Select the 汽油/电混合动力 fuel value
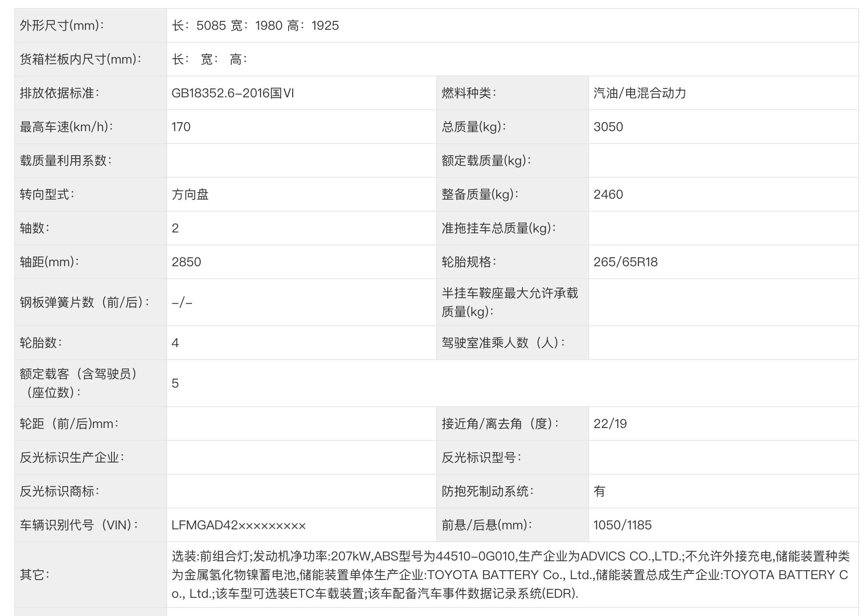This screenshot has width=868, height=616. point(640,93)
